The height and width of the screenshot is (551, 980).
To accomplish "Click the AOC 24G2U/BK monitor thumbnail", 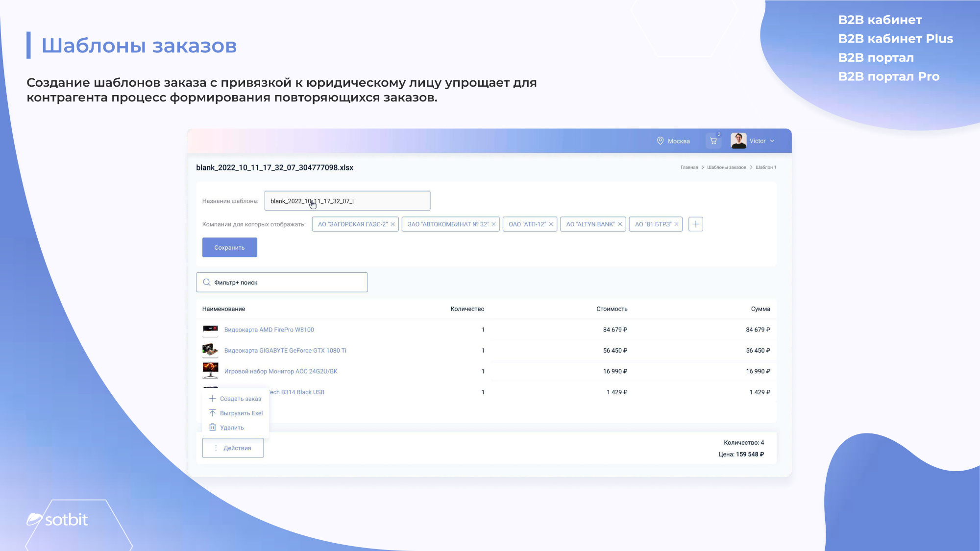I will tap(210, 371).
